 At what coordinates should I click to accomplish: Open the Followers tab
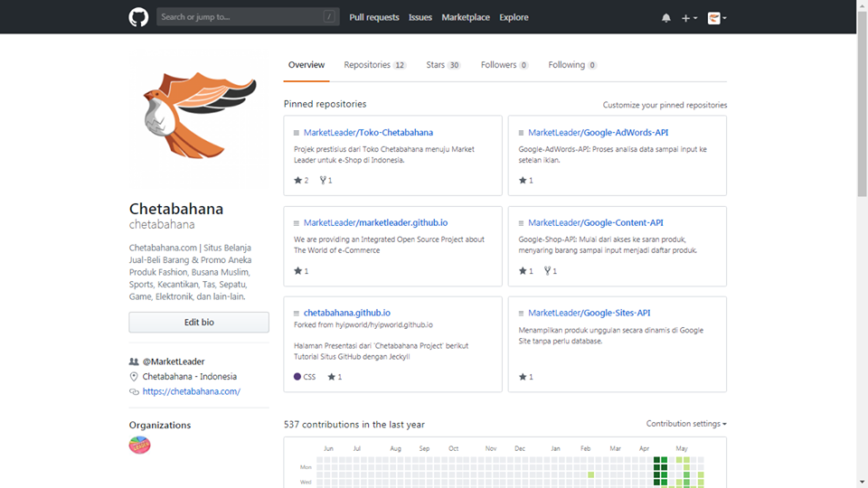pyautogui.click(x=505, y=65)
